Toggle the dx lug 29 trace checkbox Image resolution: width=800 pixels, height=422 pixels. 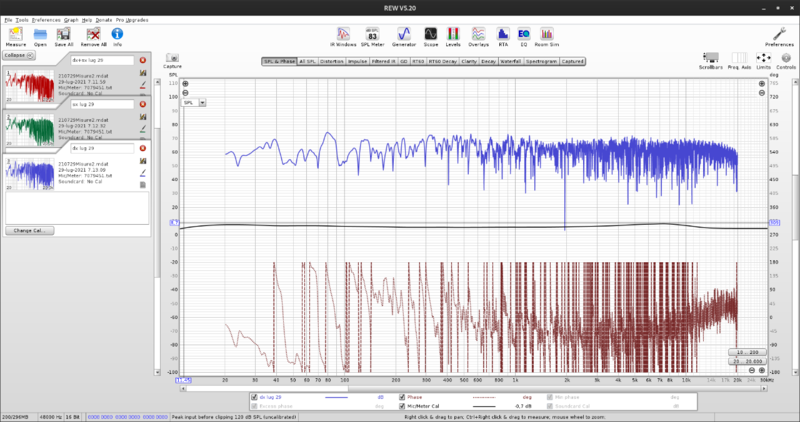click(x=255, y=398)
